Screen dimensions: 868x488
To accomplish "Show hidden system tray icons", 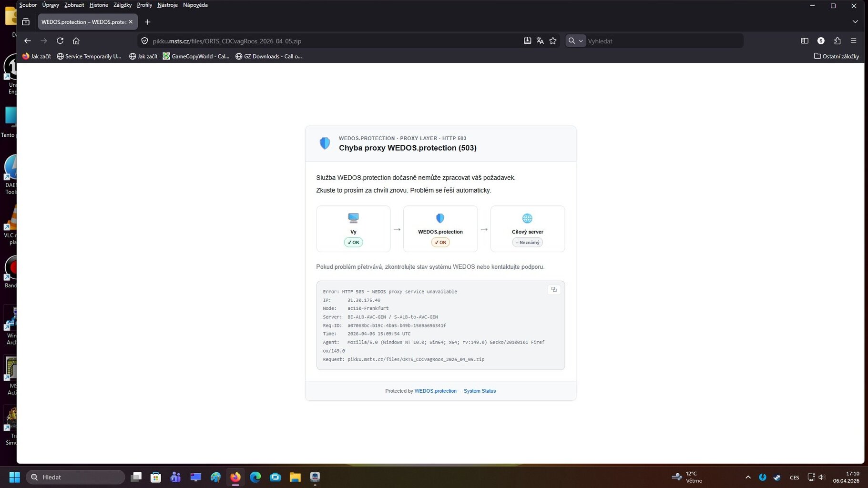I will coord(748,477).
